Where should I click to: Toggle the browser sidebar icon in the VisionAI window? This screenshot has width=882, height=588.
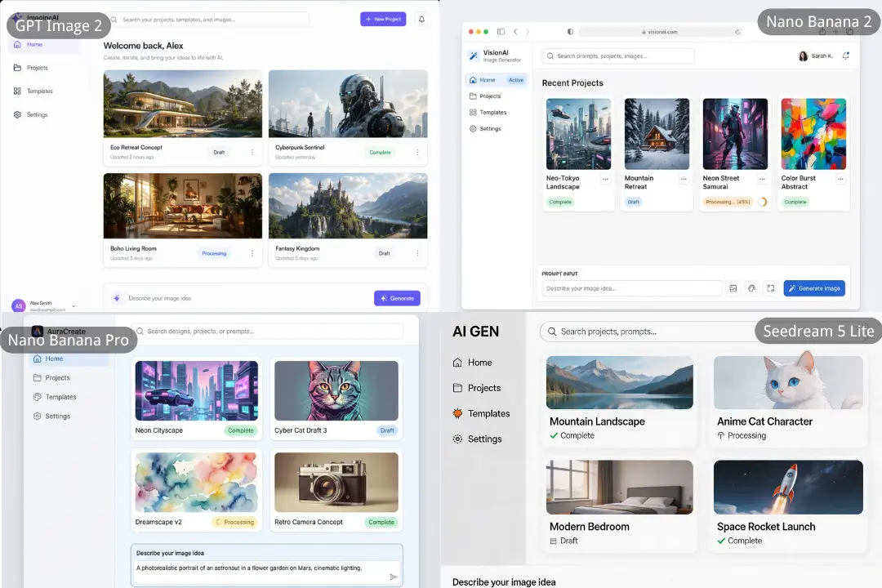point(501,32)
